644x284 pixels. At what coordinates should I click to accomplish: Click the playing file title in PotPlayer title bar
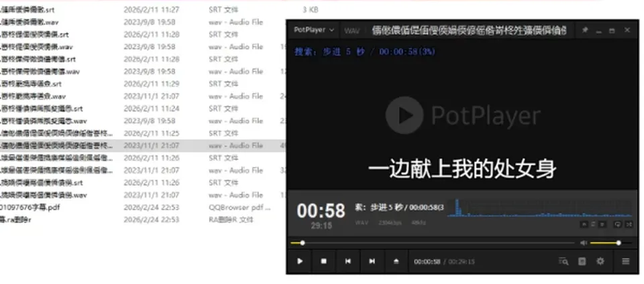[469, 30]
